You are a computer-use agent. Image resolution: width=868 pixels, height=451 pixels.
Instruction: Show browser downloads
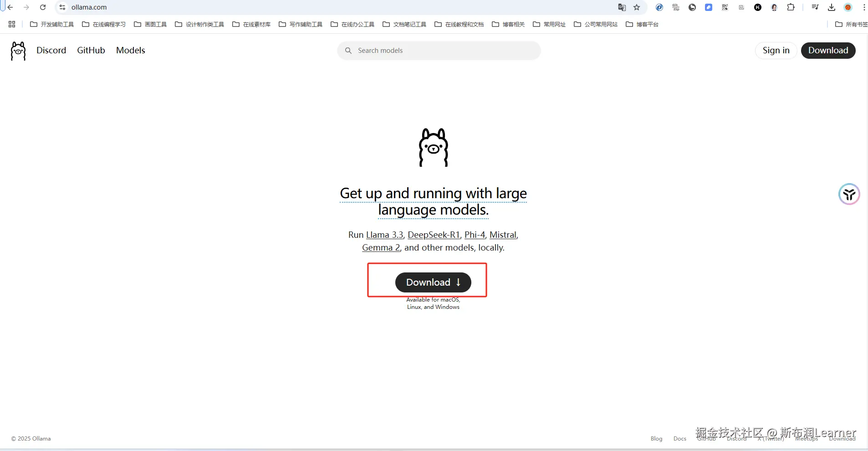tap(832, 7)
